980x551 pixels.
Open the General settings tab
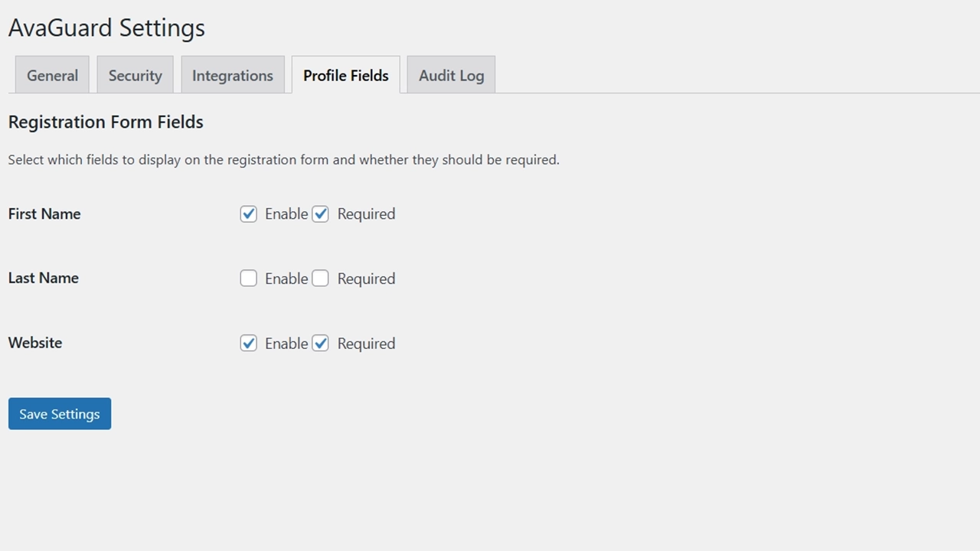(x=52, y=75)
